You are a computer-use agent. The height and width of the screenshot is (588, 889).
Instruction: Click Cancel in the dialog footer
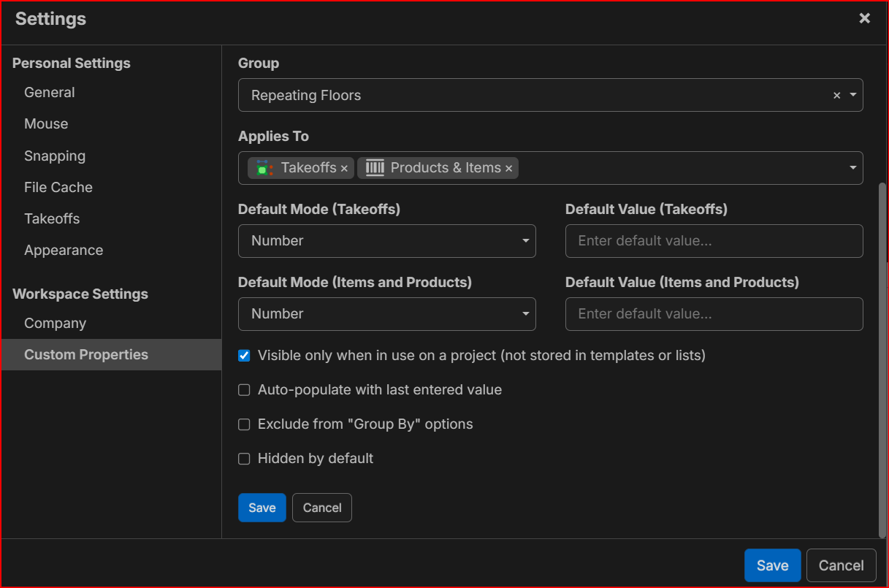click(x=841, y=565)
